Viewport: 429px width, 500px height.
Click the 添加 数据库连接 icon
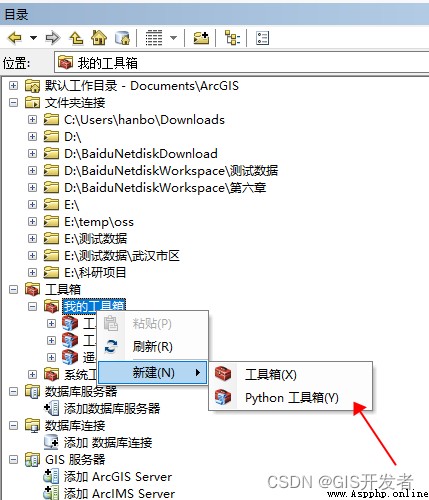[51, 442]
